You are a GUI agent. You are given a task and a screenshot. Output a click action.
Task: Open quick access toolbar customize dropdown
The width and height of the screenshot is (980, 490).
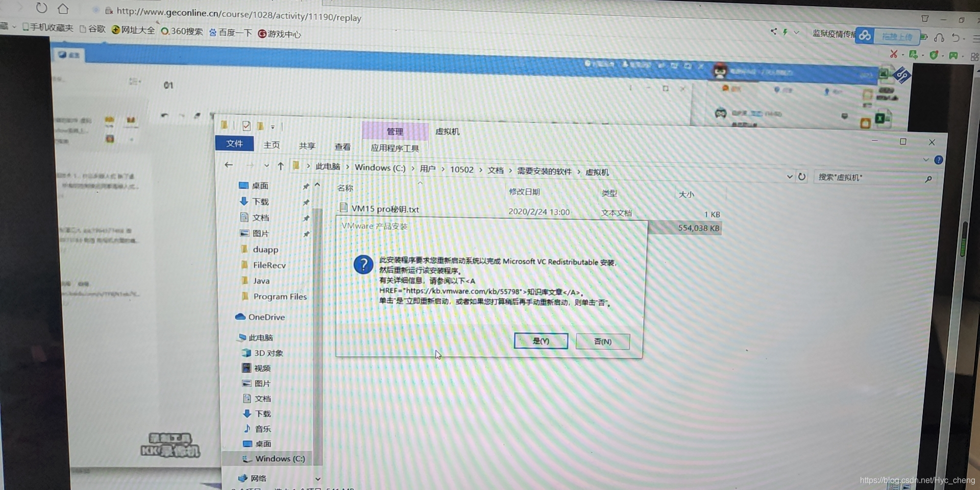point(273,127)
